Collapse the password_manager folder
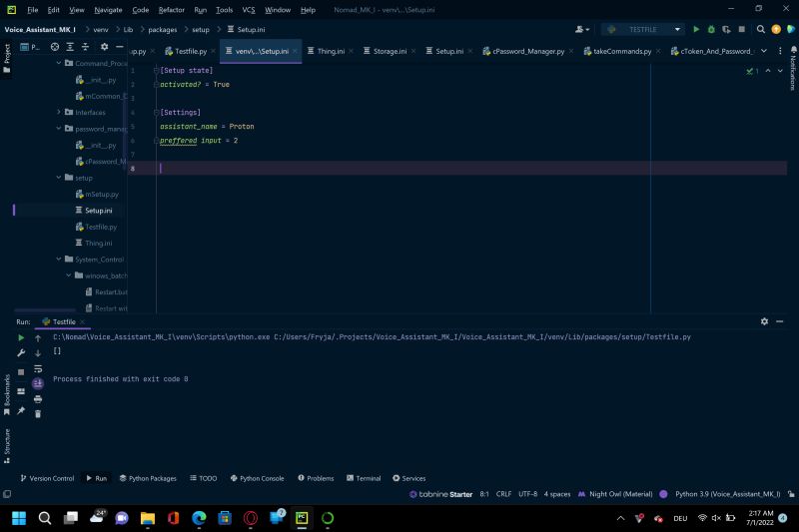The width and height of the screenshot is (799, 532). coord(59,129)
